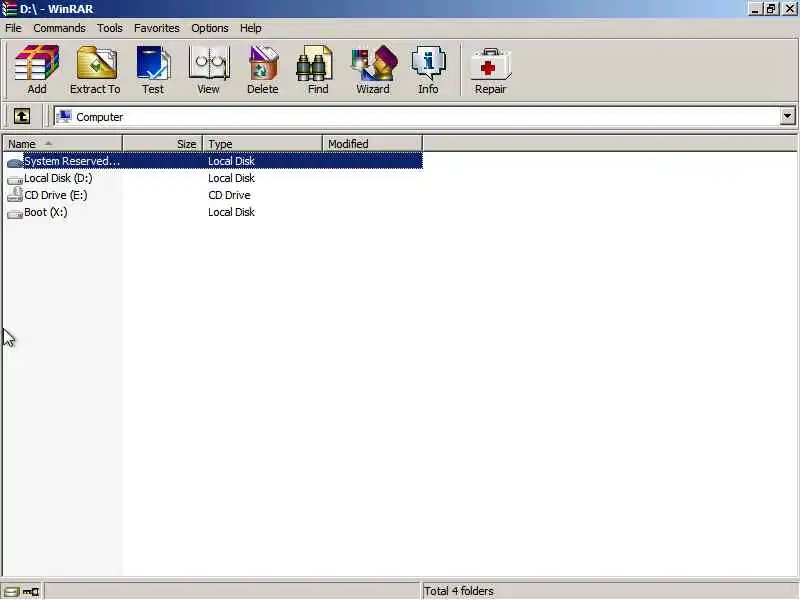Select the CD Drive (E:) name

pyautogui.click(x=56, y=195)
